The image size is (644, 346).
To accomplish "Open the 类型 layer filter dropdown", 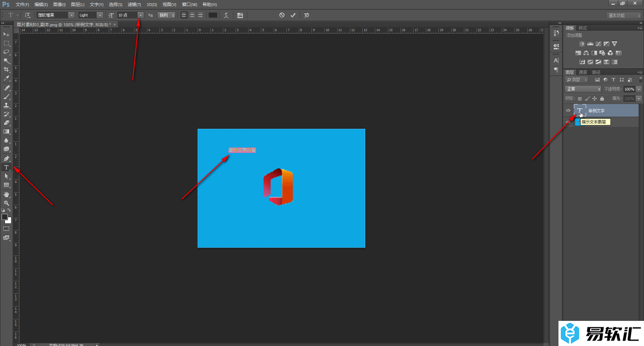I will tap(577, 80).
